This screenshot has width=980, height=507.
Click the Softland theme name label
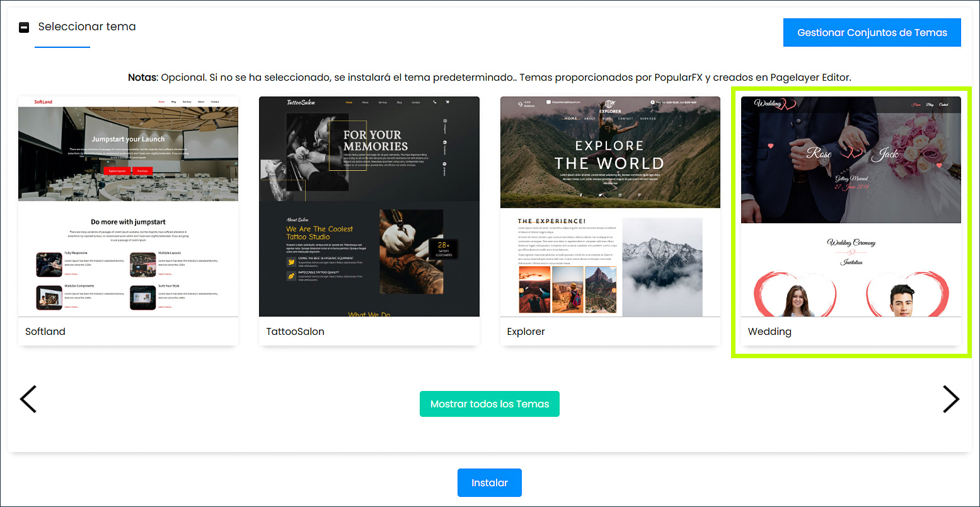[45, 332]
